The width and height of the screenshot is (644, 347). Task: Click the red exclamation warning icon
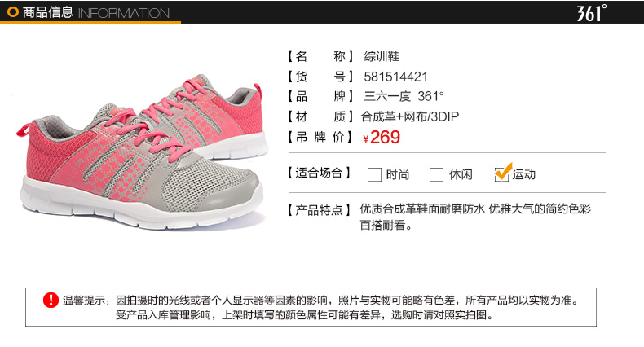pyautogui.click(x=51, y=301)
